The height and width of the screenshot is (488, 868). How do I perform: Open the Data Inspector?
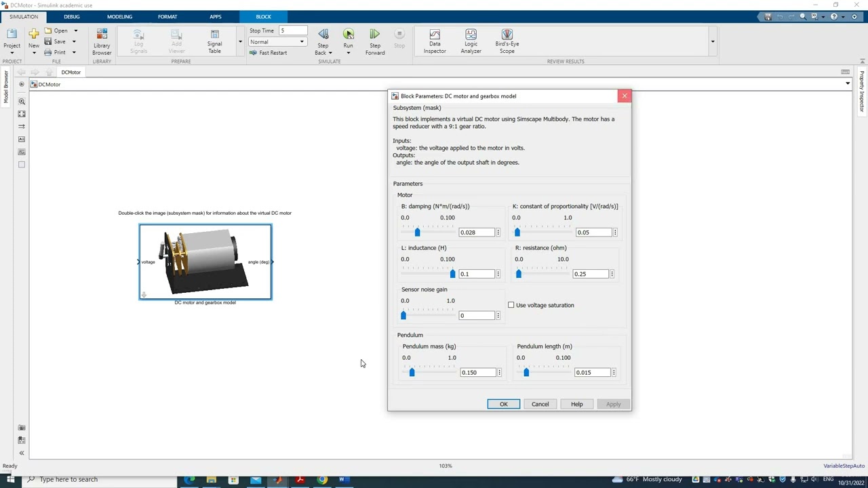(435, 41)
